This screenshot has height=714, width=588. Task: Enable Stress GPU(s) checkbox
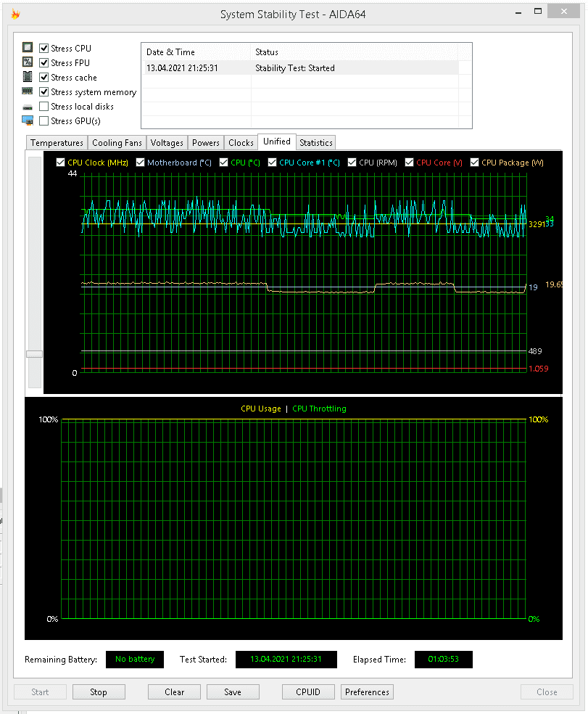pyautogui.click(x=44, y=121)
